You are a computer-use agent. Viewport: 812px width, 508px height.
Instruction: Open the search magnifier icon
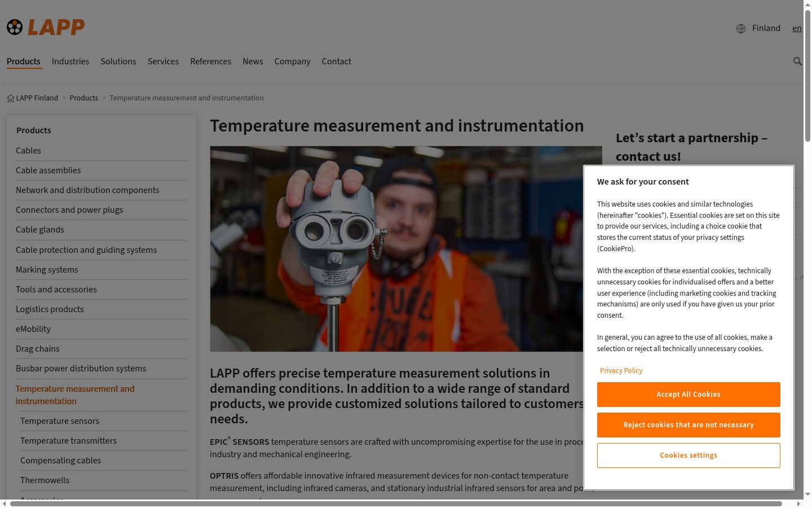tap(797, 62)
